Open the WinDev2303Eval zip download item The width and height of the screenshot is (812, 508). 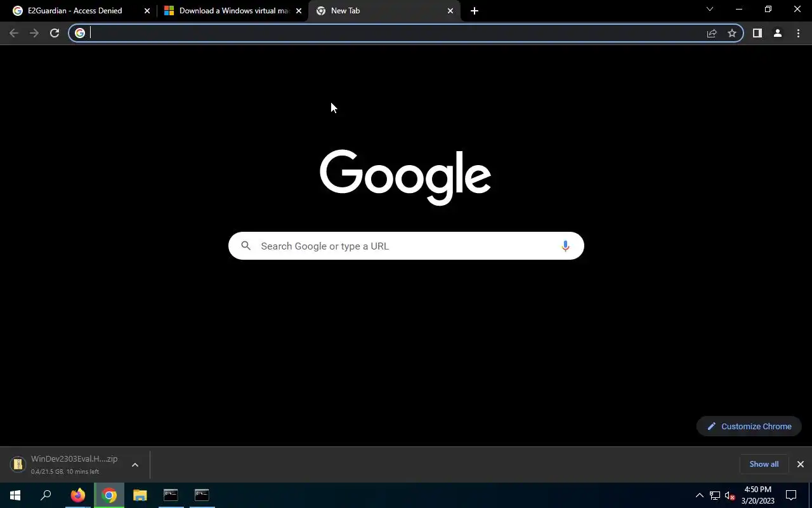[74, 464]
